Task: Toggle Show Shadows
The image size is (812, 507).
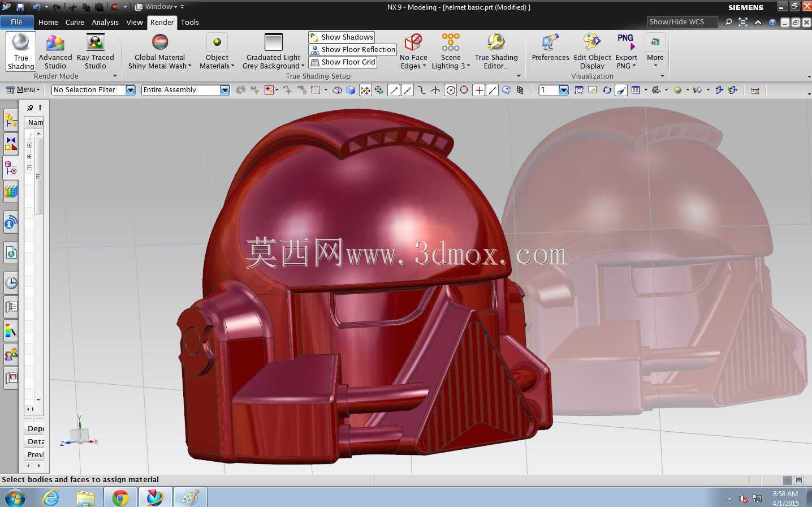Action: pos(342,37)
